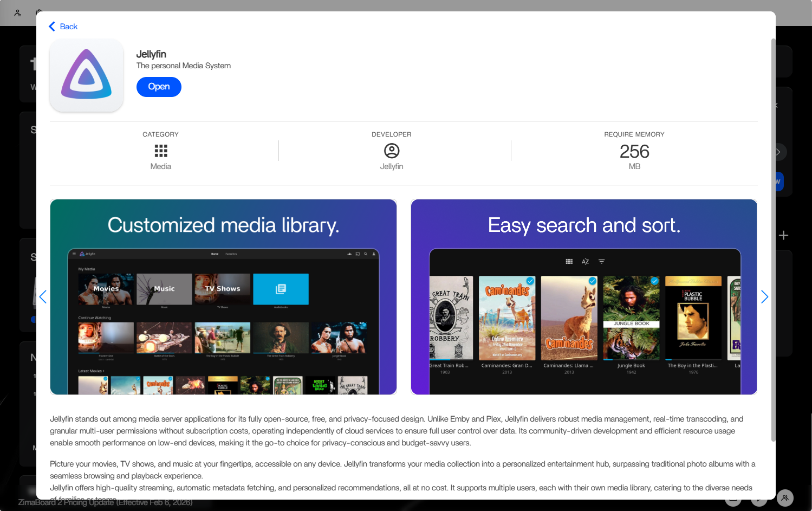
Task: Open the 'Customized media library.' screenshot
Action: tap(223, 297)
